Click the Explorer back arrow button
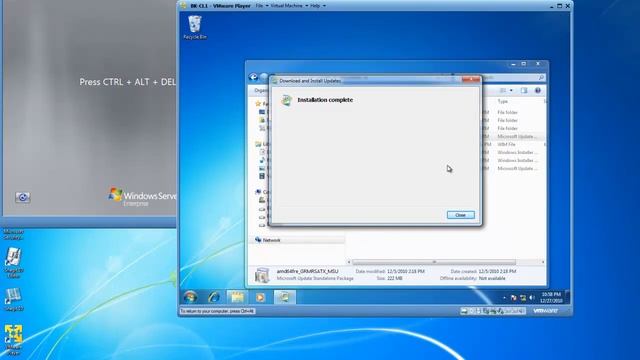 [x=253, y=77]
